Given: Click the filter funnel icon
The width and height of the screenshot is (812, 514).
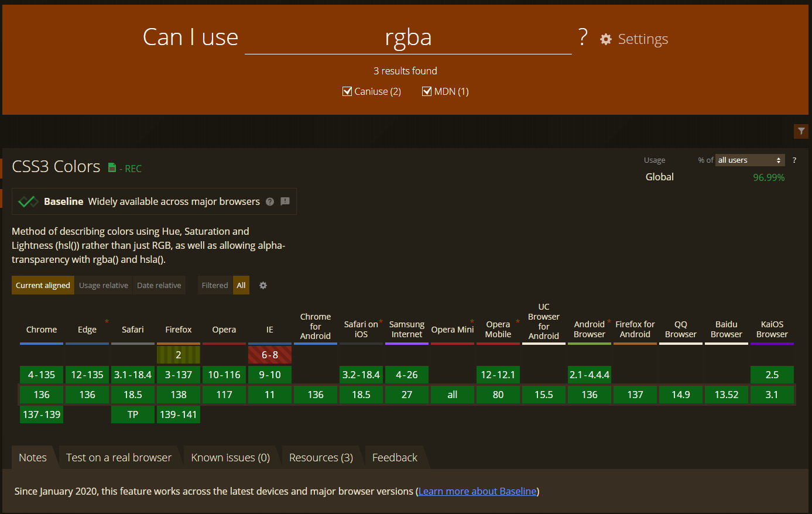Looking at the screenshot, I should (x=801, y=131).
